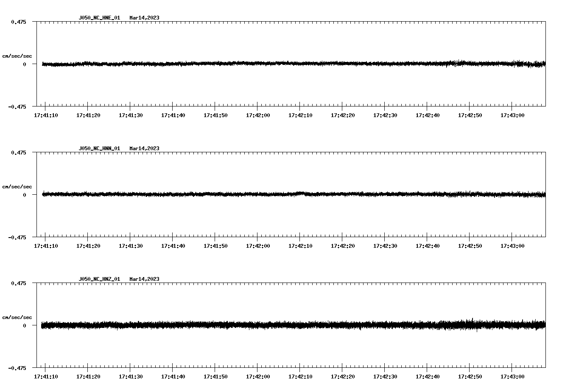The image size is (576, 392).
Task: Click the 0.475 value on the HNZ plot
Action: pos(19,283)
